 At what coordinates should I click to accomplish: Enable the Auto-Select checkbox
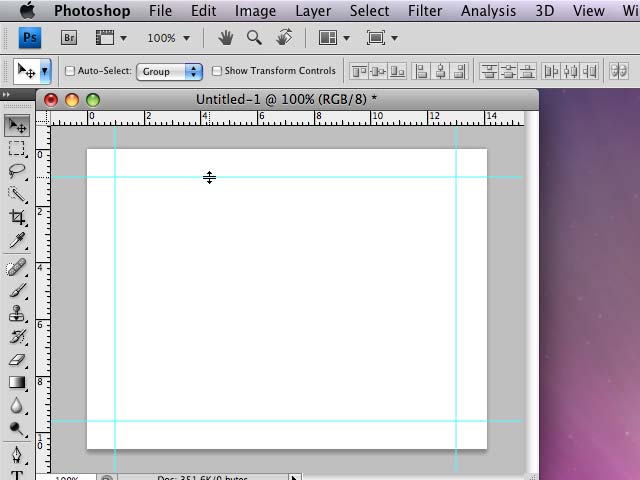click(x=70, y=71)
